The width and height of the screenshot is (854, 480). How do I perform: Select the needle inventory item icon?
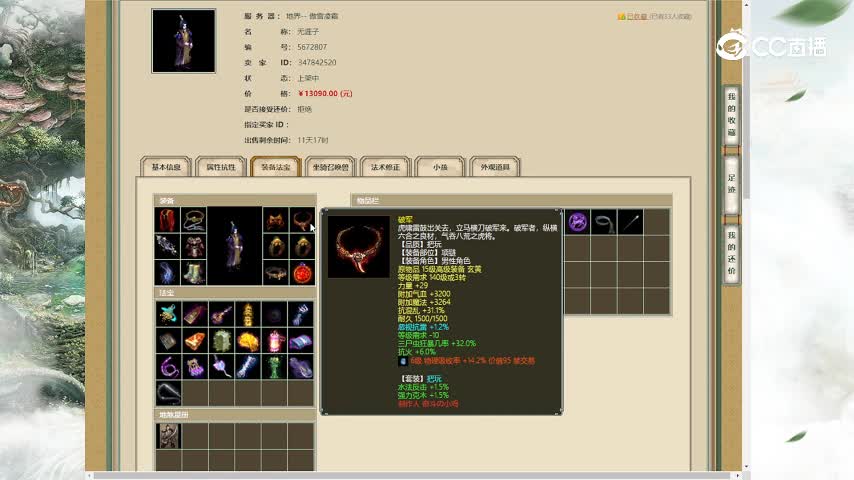(631, 222)
